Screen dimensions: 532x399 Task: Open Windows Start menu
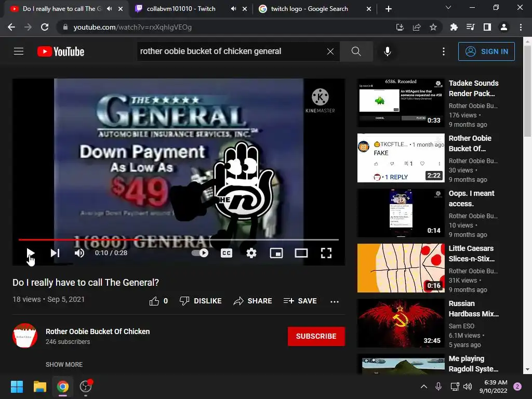[x=17, y=387]
